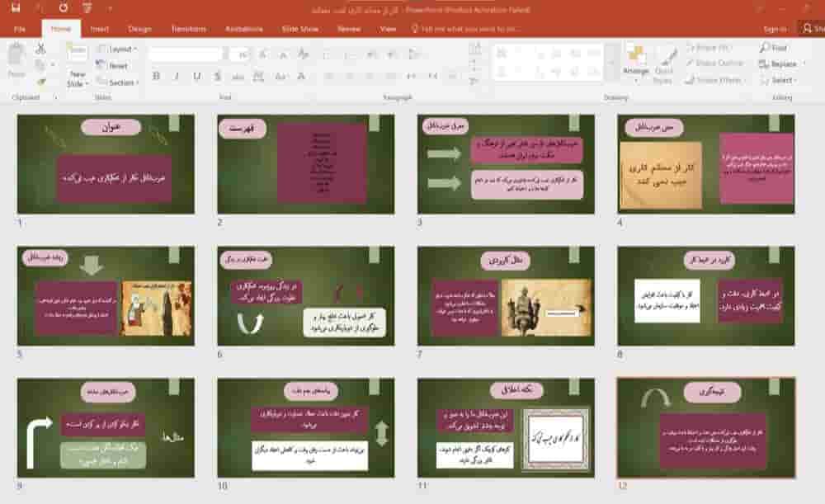Click the Font Color A icon
The width and height of the screenshot is (825, 504).
pos(301,76)
